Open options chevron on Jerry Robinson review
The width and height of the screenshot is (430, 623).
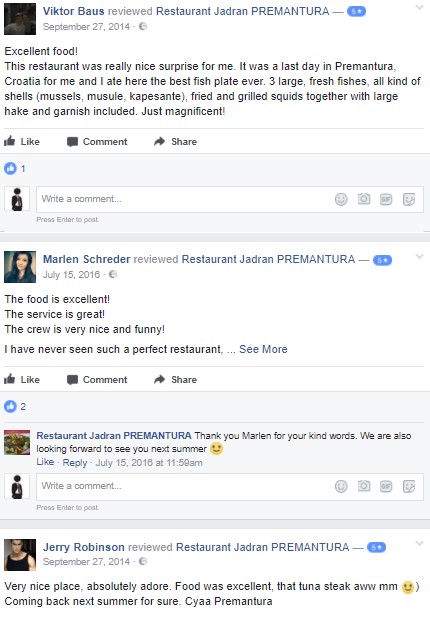pos(419,544)
